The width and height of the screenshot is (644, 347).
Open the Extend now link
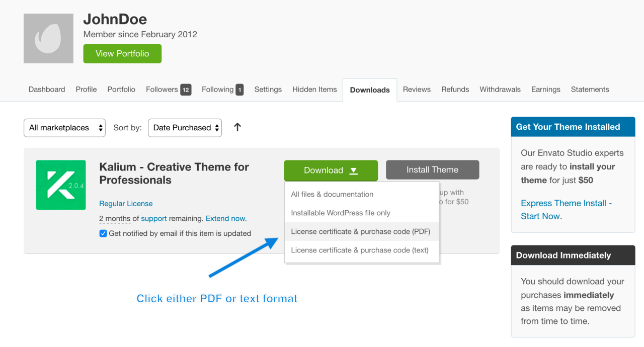pos(226,218)
